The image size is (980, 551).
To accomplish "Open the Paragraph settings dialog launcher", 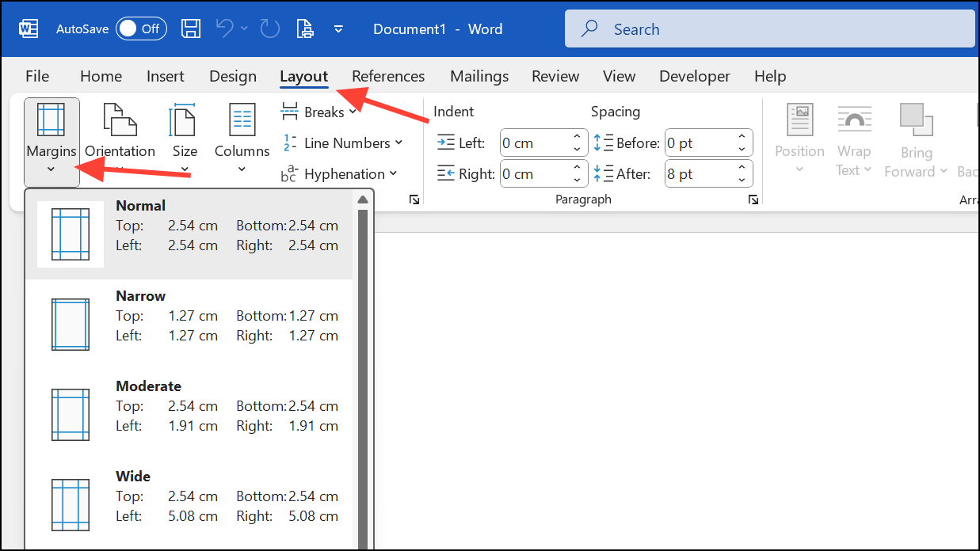I will [753, 200].
